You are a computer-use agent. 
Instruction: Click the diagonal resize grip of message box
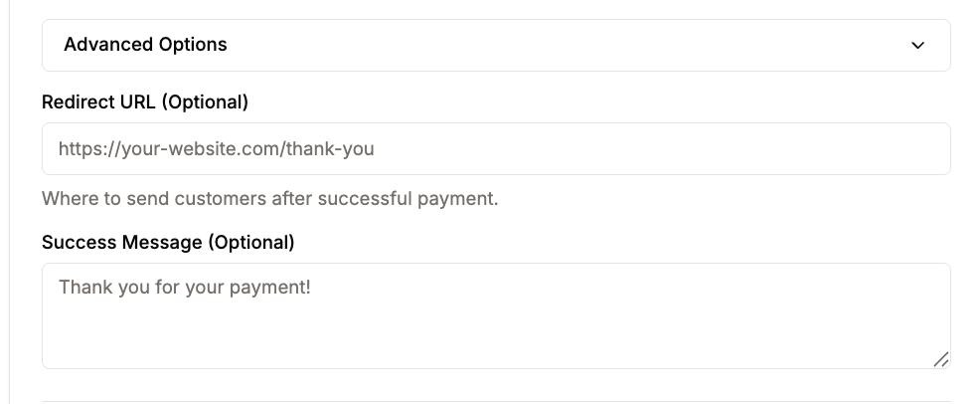tap(940, 359)
